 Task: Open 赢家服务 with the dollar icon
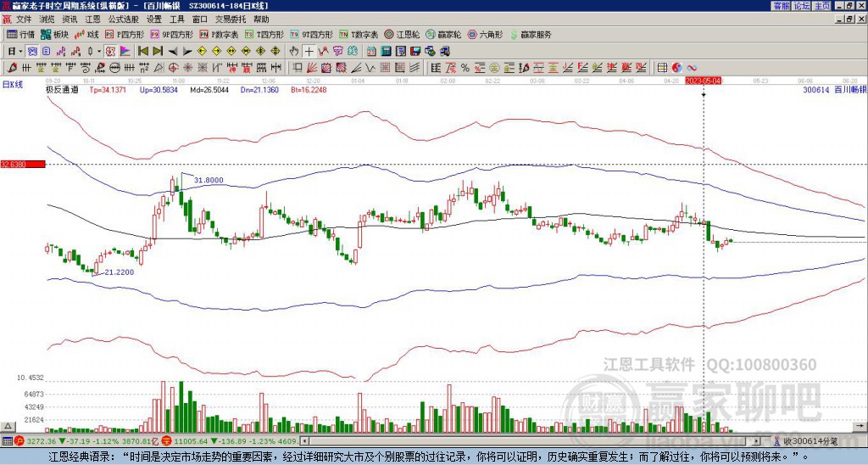(x=531, y=34)
